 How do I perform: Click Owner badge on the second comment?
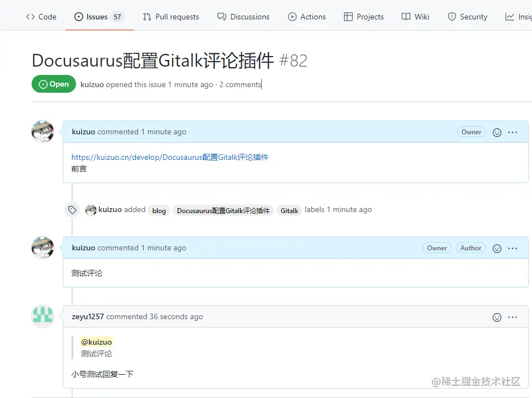coord(437,248)
